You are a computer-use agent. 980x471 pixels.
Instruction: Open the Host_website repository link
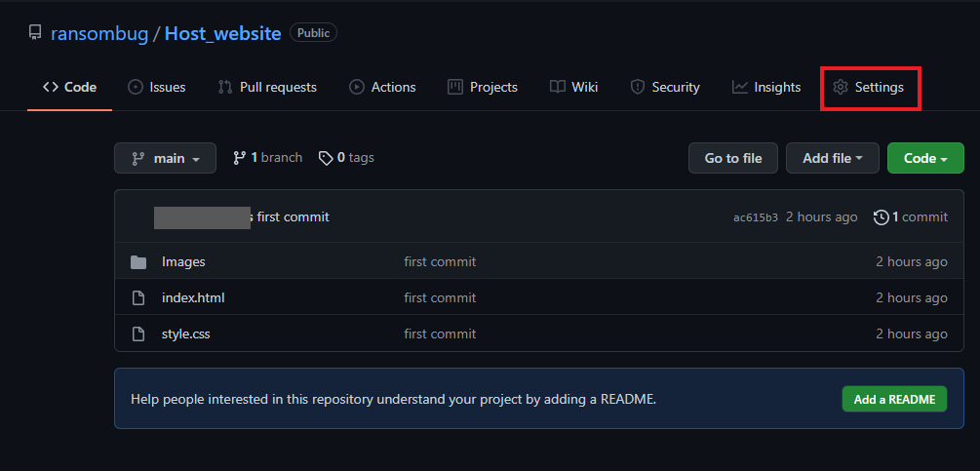tap(222, 33)
